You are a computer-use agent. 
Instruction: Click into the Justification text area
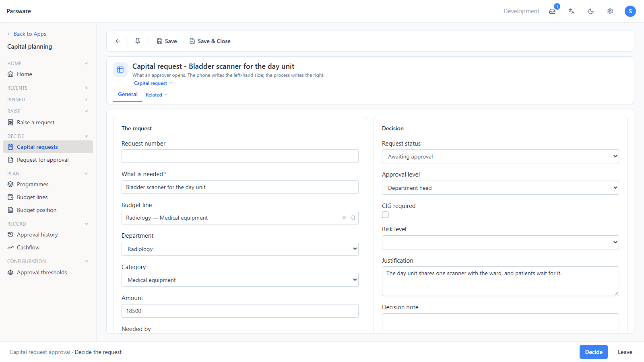500,281
